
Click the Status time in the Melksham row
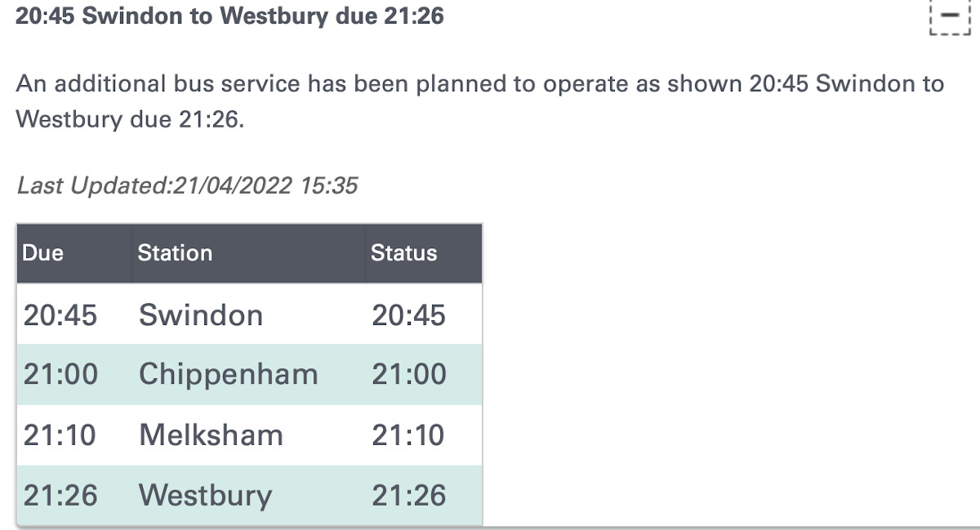point(408,435)
